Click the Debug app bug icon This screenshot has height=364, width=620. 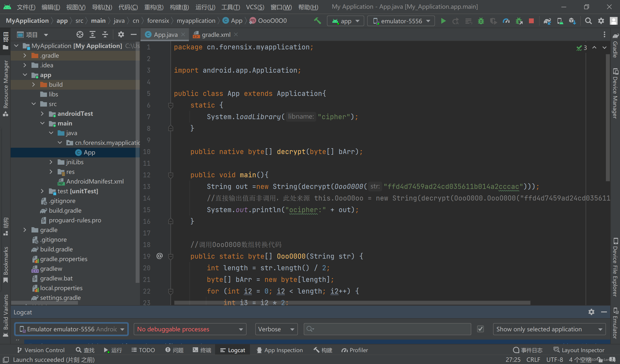pos(481,21)
